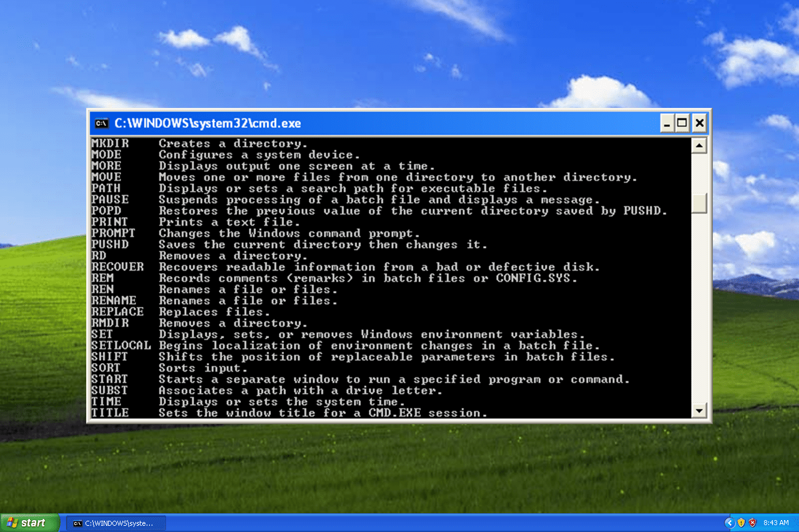Viewport: 799px width, 532px height.
Task: Click the SETLOCAL entry in the command list
Action: tap(121, 346)
